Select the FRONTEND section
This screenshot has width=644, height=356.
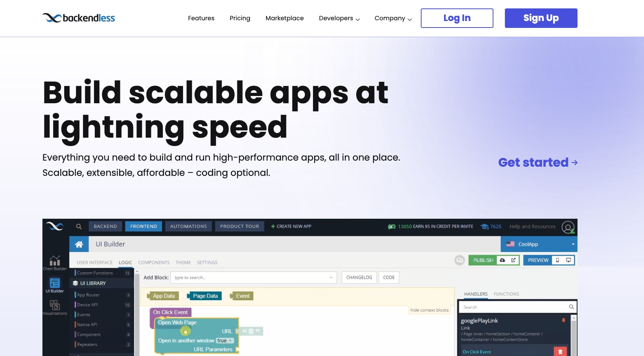[x=143, y=226]
